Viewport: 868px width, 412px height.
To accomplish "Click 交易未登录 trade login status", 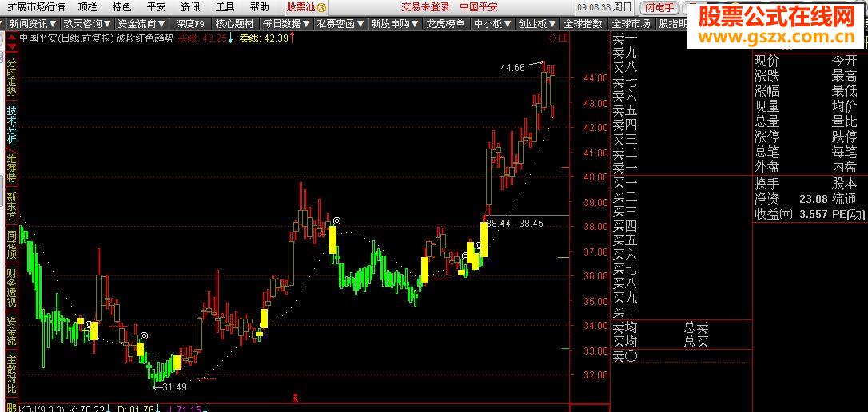I will 425,7.
